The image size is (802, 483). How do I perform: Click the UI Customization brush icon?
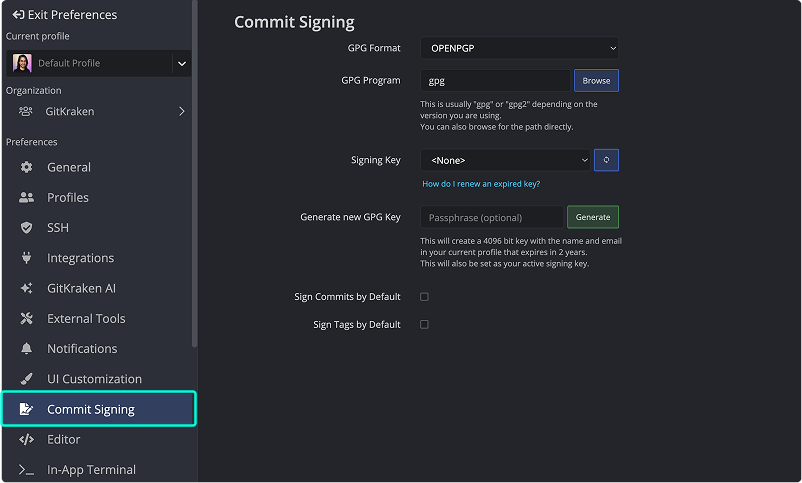pyautogui.click(x=27, y=379)
